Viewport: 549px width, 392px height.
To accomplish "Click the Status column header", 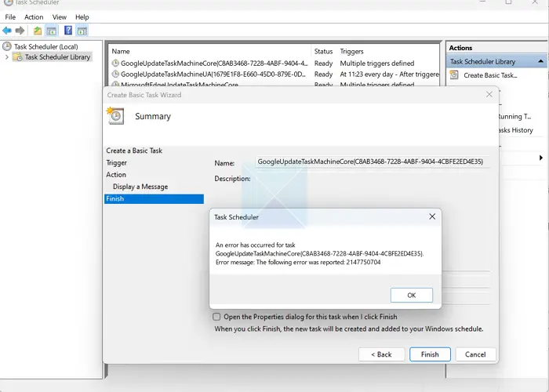I will [323, 51].
